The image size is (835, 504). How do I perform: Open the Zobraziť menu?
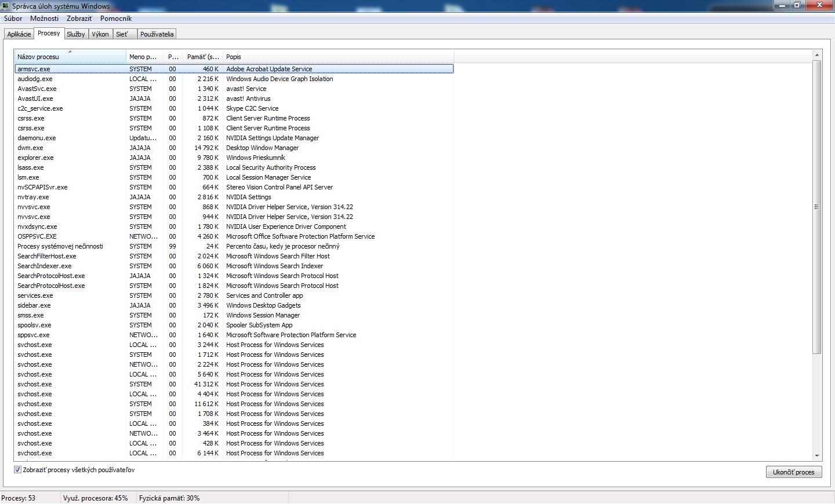coord(79,19)
